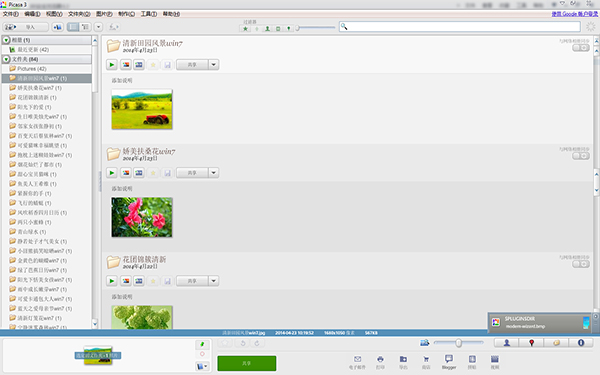The width and height of the screenshot is (600, 375).
Task: Show the Places panel with red pin
Action: click(x=532, y=343)
